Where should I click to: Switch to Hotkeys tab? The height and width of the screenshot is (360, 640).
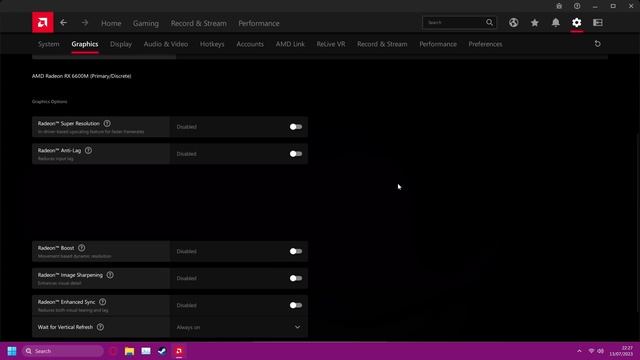coord(212,44)
